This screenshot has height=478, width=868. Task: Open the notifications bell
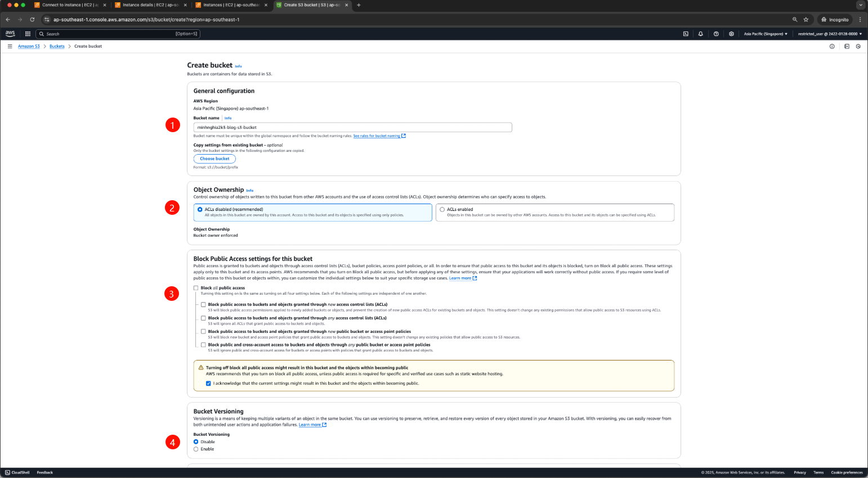click(x=701, y=34)
